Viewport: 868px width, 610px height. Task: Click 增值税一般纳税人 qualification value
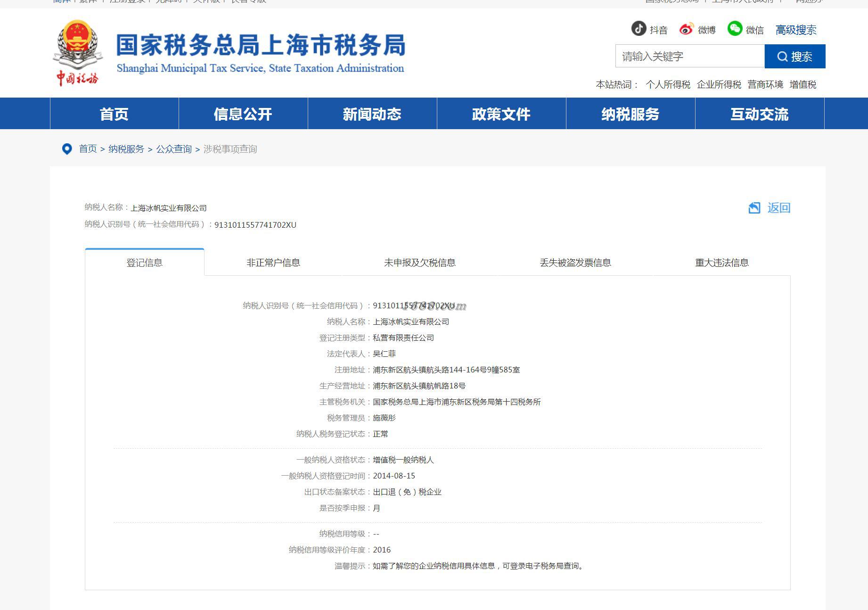coord(403,460)
